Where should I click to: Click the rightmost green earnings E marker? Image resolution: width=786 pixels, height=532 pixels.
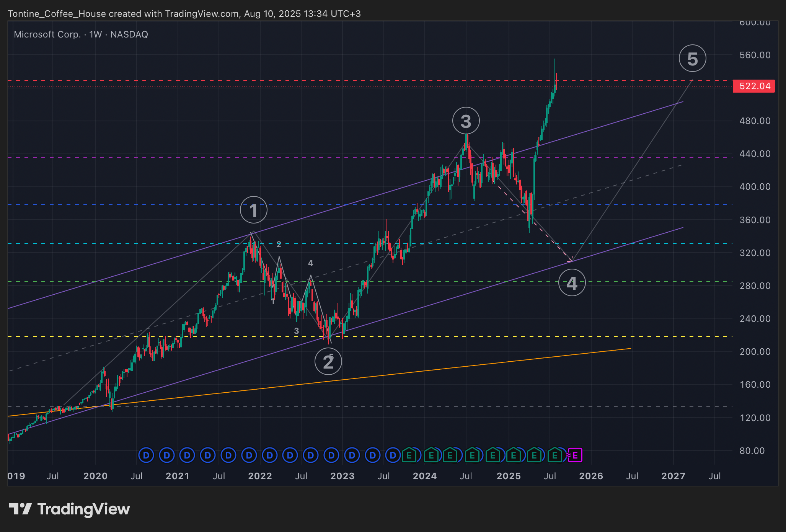tap(554, 455)
